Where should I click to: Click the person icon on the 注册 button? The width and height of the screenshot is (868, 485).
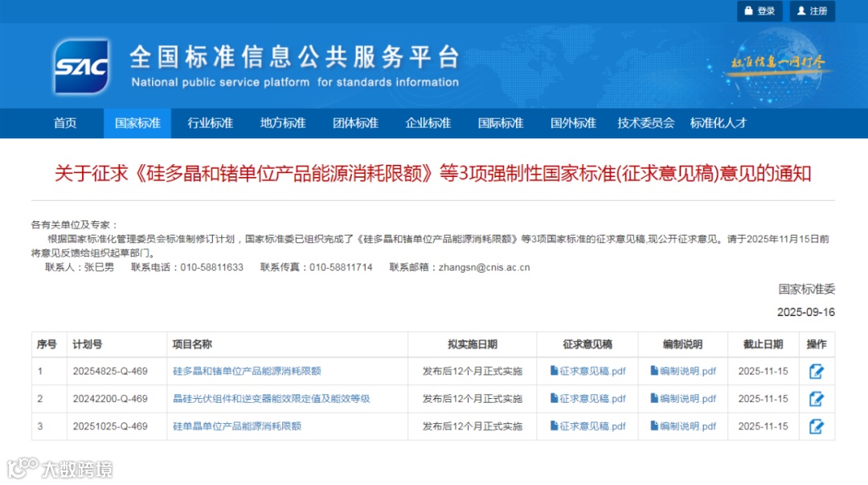(x=801, y=11)
